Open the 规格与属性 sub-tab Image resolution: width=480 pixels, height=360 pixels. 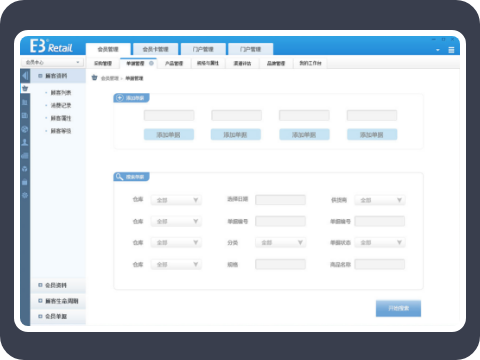pos(208,63)
